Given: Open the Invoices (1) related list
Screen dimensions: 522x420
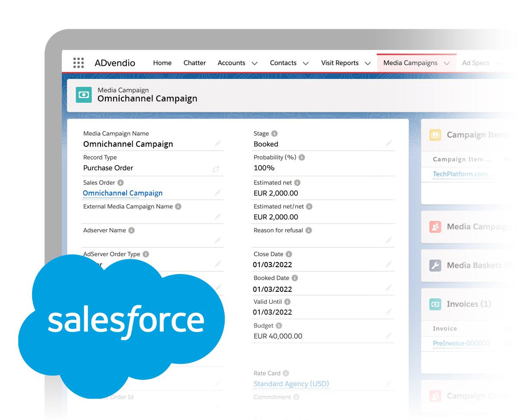Looking at the screenshot, I should 469,304.
